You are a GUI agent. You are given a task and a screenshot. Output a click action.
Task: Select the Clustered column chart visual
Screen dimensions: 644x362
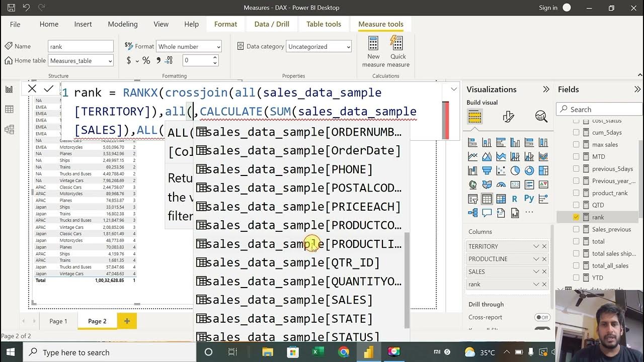coord(515,142)
